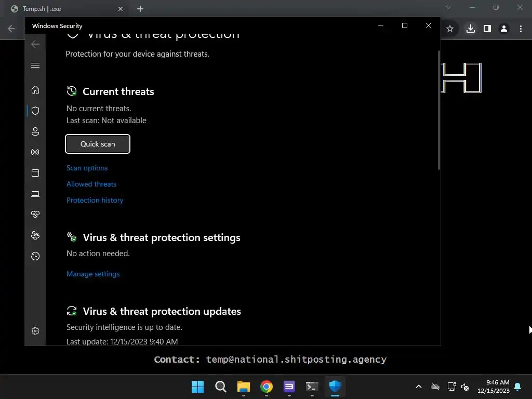Open Device security laptop icon

point(35,194)
